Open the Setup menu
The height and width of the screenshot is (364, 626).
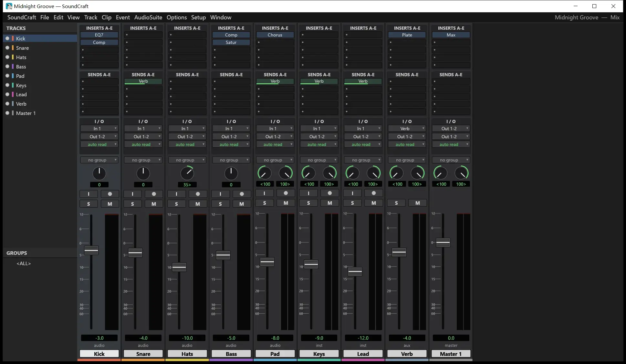(198, 17)
